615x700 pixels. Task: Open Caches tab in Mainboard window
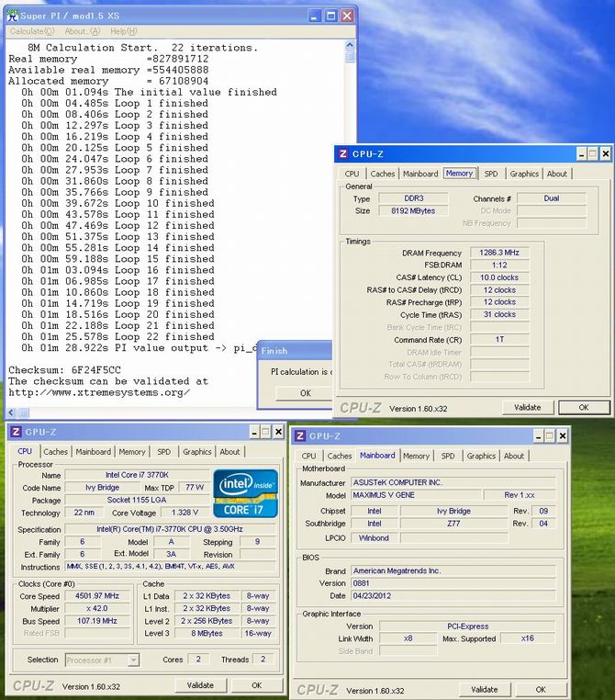coord(340,457)
